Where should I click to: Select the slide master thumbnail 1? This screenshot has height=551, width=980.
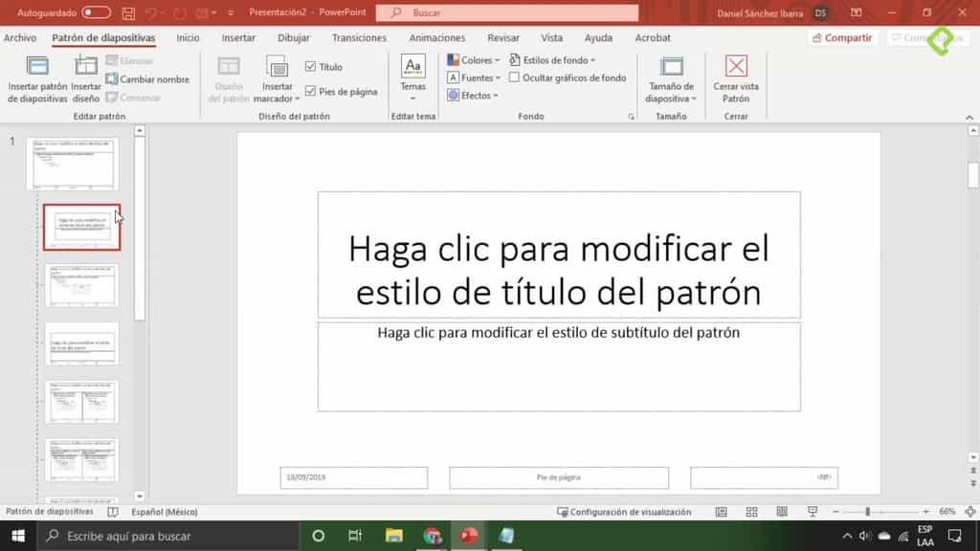pyautogui.click(x=73, y=164)
